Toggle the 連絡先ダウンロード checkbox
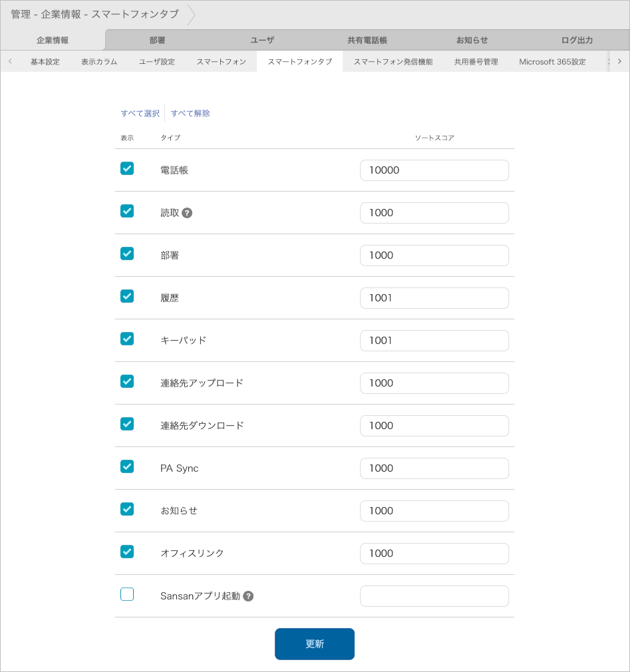Viewport: 630px width, 672px height. tap(127, 424)
